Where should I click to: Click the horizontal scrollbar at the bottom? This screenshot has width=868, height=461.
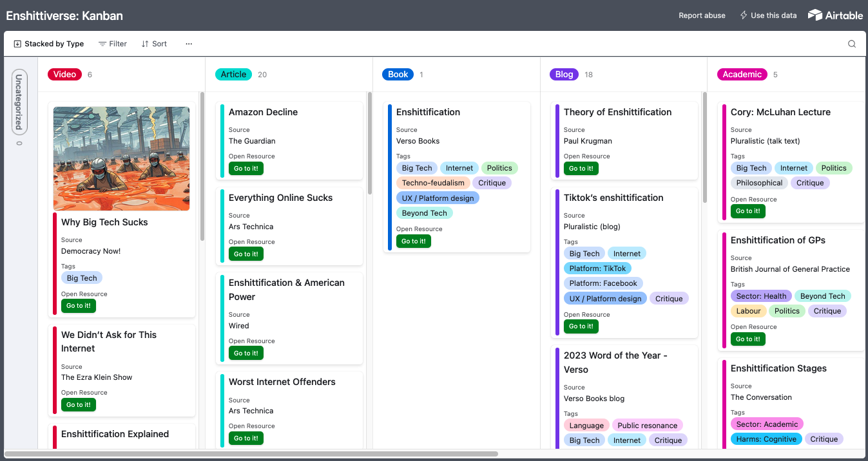[251, 454]
